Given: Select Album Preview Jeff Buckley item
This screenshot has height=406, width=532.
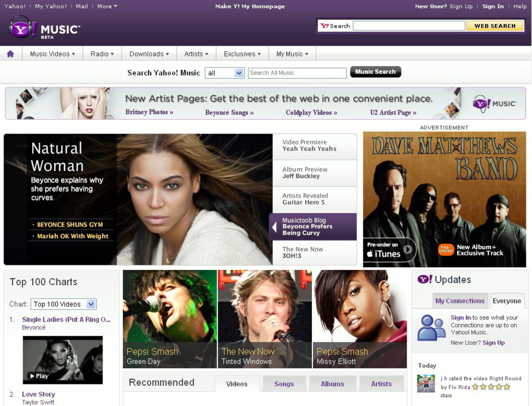Looking at the screenshot, I should (314, 173).
